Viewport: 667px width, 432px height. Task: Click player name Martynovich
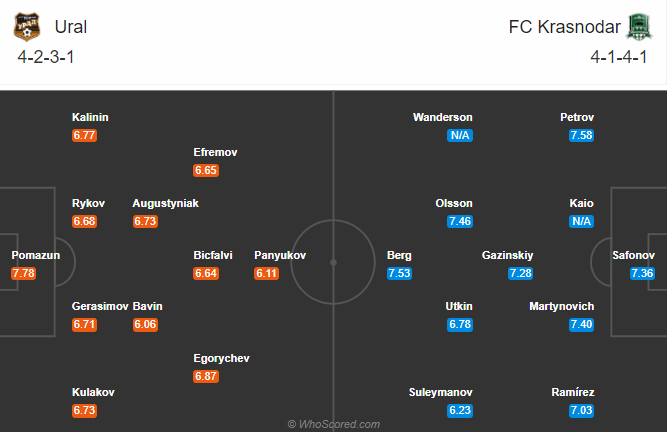(562, 306)
